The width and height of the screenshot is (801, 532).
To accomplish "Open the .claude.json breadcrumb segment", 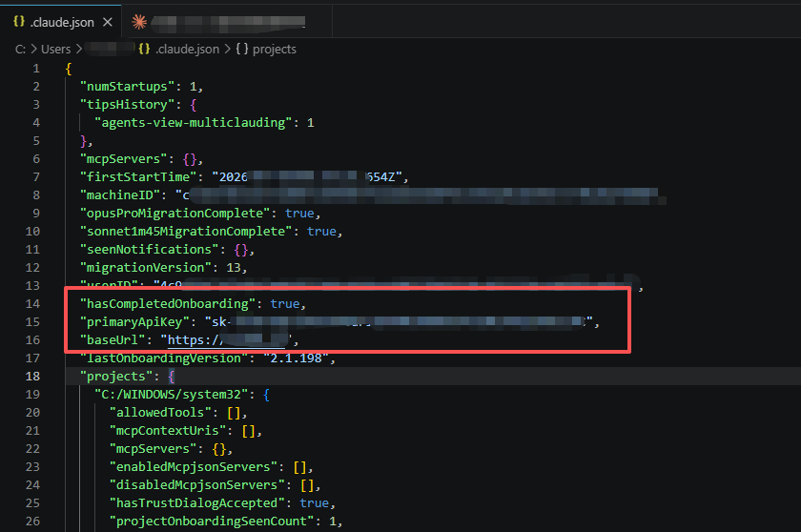I will click(x=188, y=49).
